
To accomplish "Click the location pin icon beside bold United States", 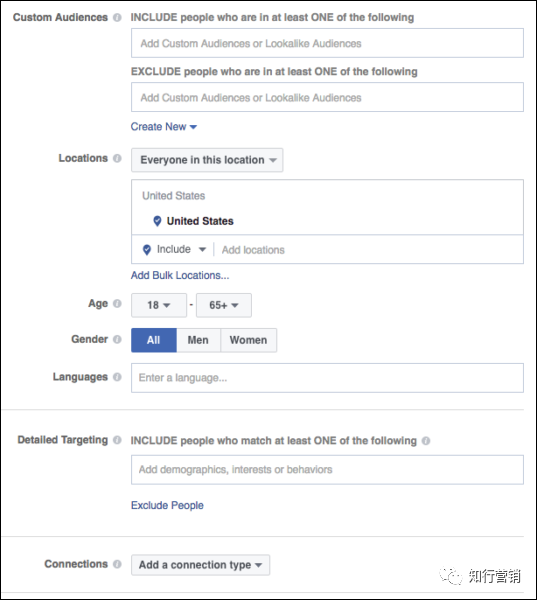I will click(157, 221).
